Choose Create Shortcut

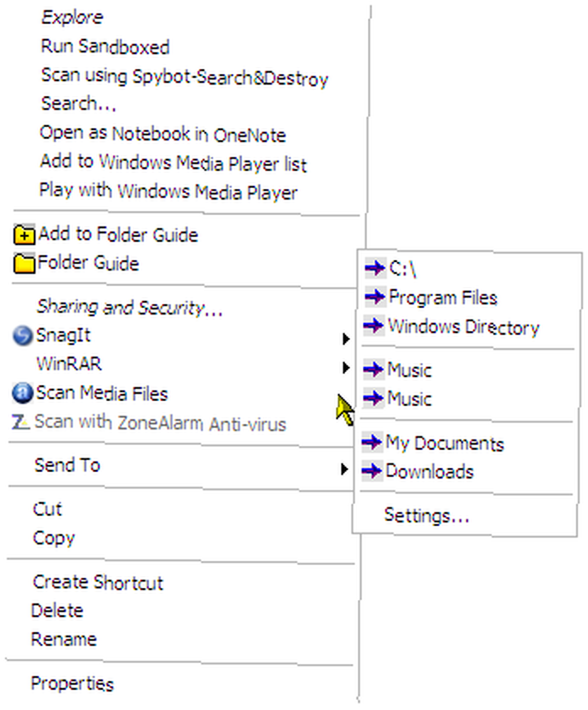point(98,583)
